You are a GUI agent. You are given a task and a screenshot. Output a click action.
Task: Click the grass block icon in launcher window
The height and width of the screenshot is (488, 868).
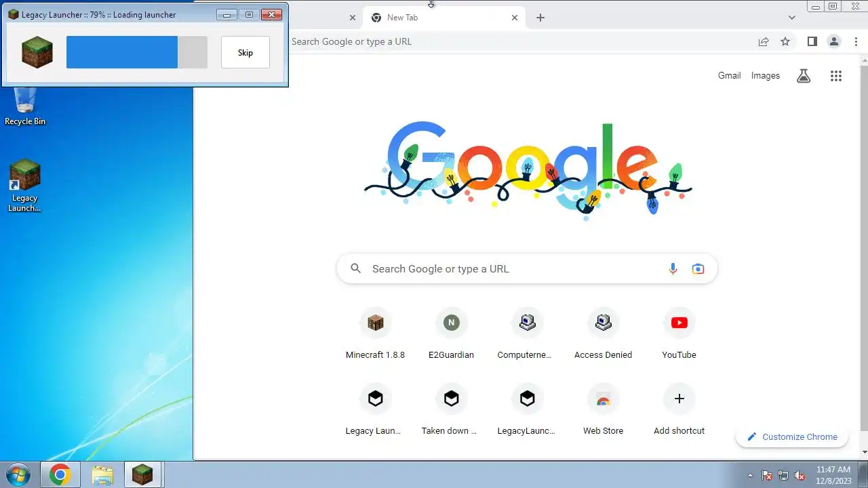(x=37, y=52)
